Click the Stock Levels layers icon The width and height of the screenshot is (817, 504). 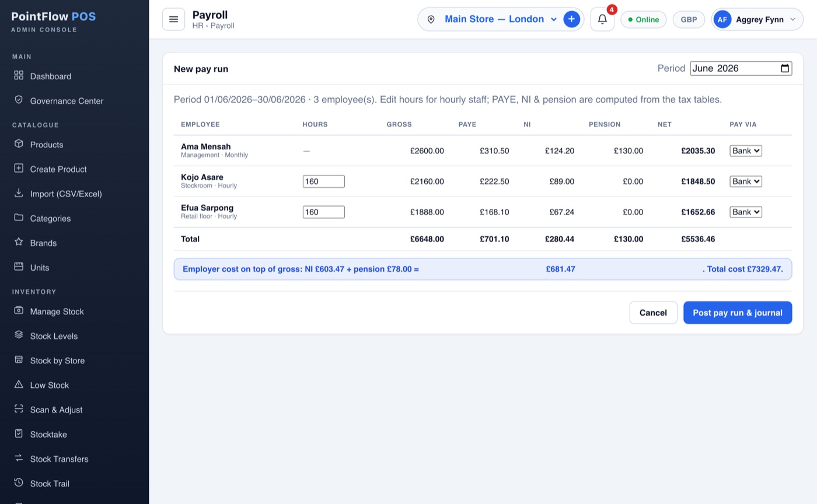19,335
